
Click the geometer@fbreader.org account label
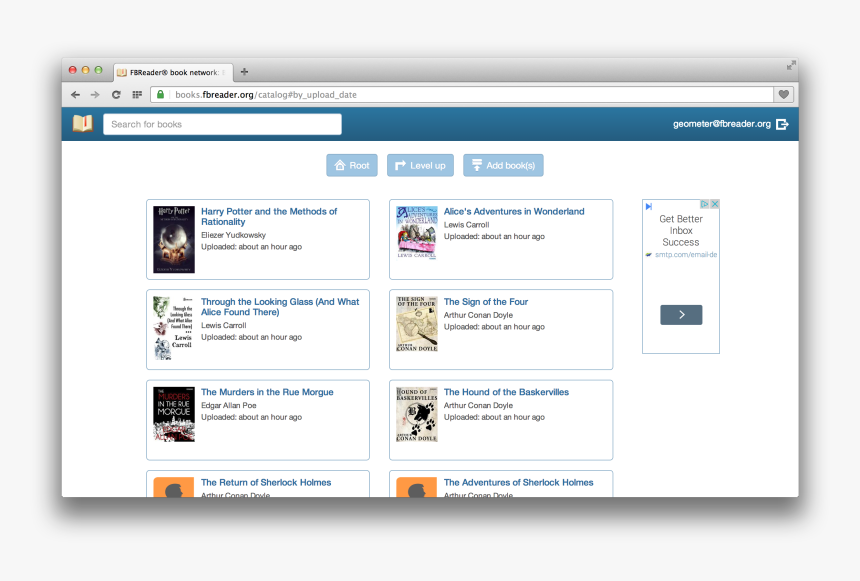[722, 124]
